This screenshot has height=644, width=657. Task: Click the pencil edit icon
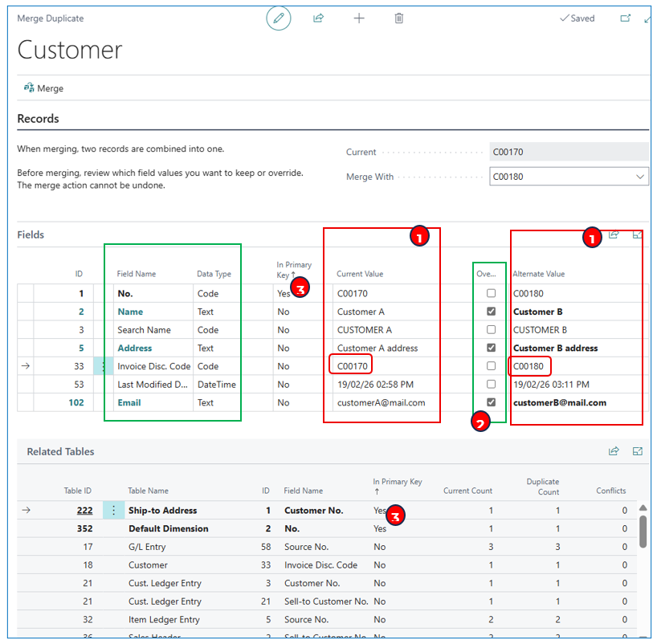click(279, 18)
